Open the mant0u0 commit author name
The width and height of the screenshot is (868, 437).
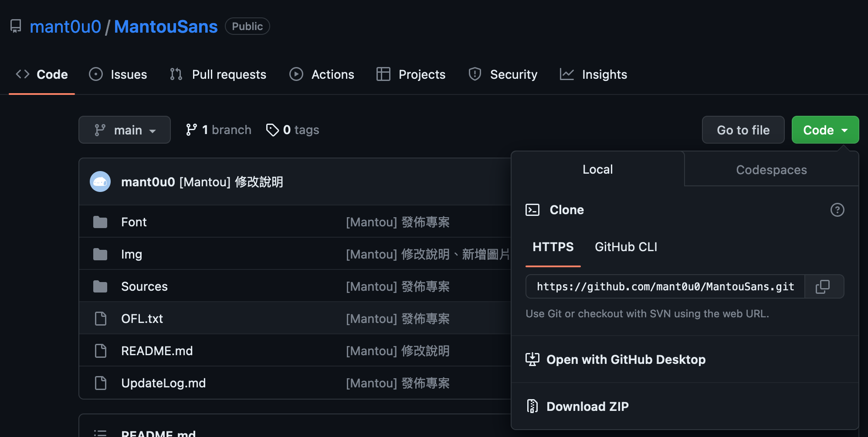pyautogui.click(x=148, y=182)
